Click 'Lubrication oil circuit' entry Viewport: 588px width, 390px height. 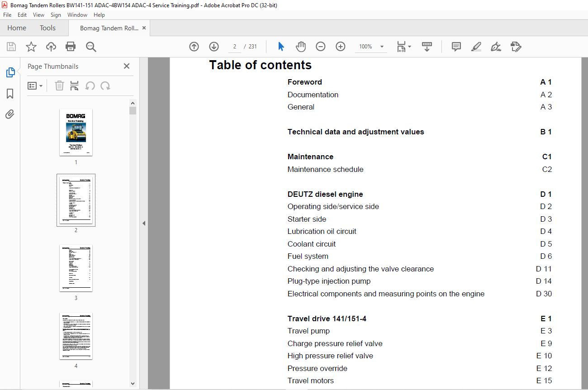(x=322, y=231)
